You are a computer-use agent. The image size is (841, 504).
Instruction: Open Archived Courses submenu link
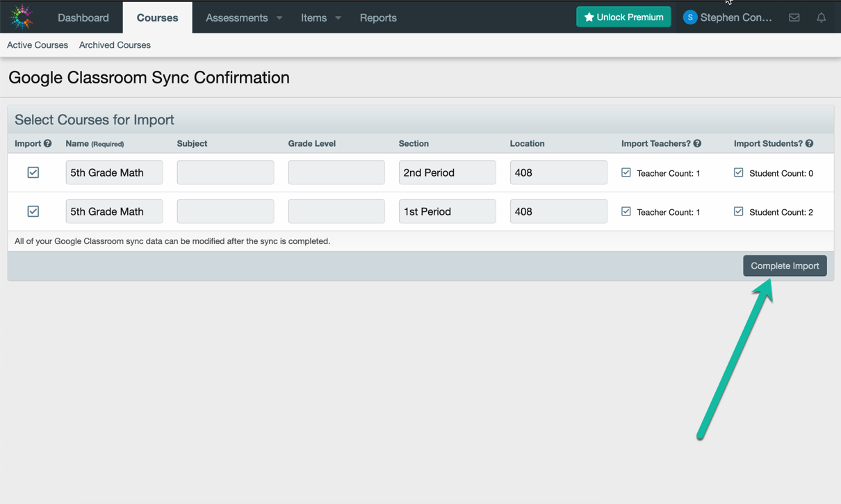point(115,45)
